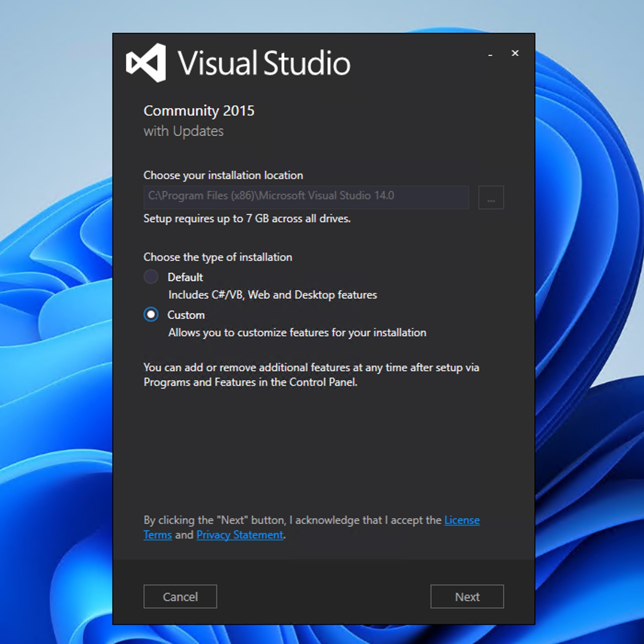Cancel the Visual Studio setup
This screenshot has width=644, height=644.
coord(180,597)
